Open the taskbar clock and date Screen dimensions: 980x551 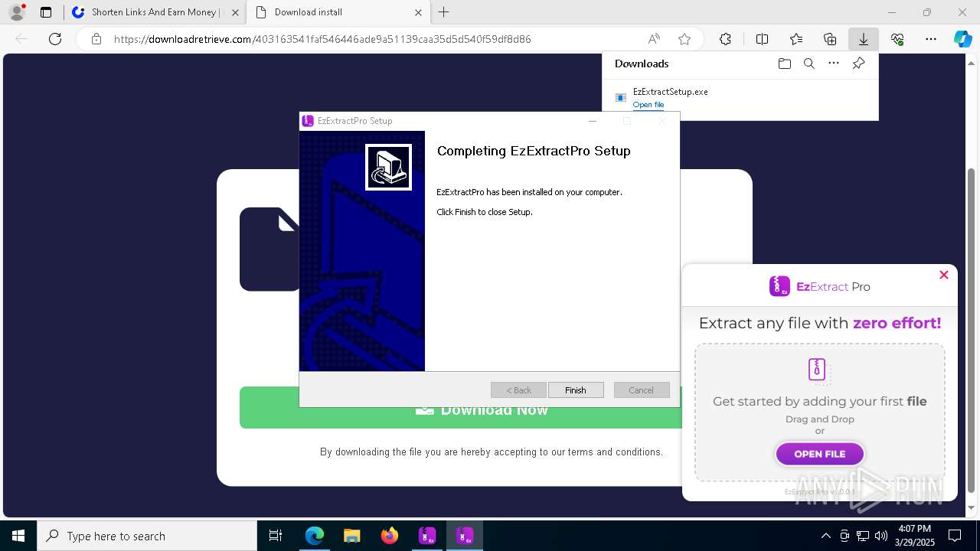tap(914, 536)
